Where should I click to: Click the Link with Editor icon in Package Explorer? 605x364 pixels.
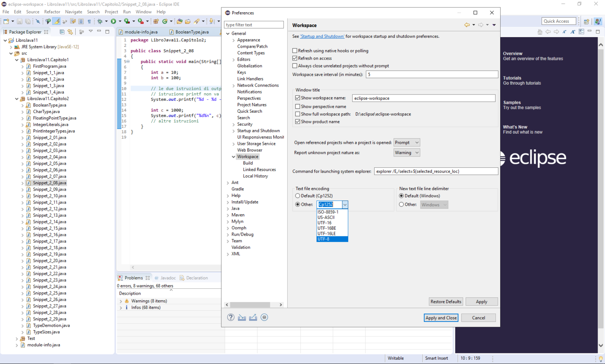pyautogui.click(x=71, y=32)
